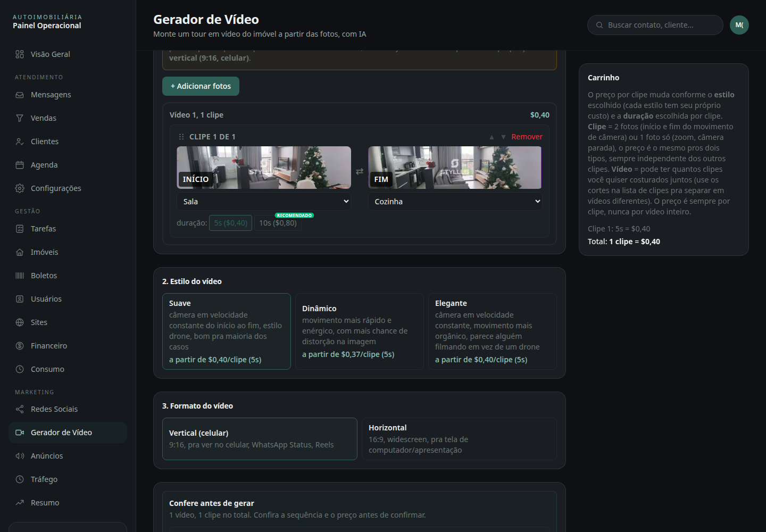Click the Boletos barcode icon
Viewport: 766px width, 532px height.
20,276
